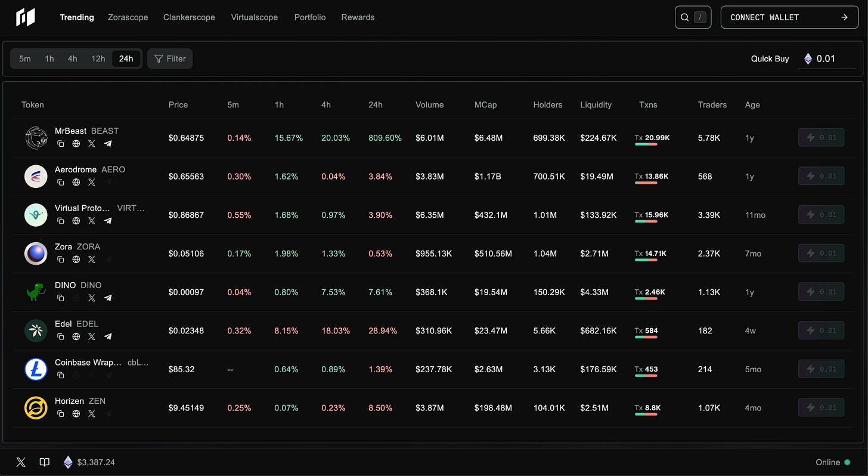Sort by the Volume column header

click(429, 104)
